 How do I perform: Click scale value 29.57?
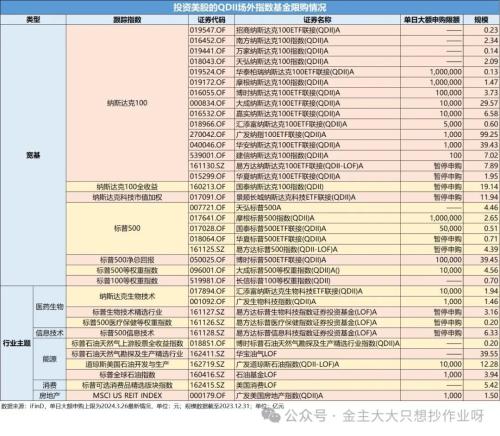489,103
